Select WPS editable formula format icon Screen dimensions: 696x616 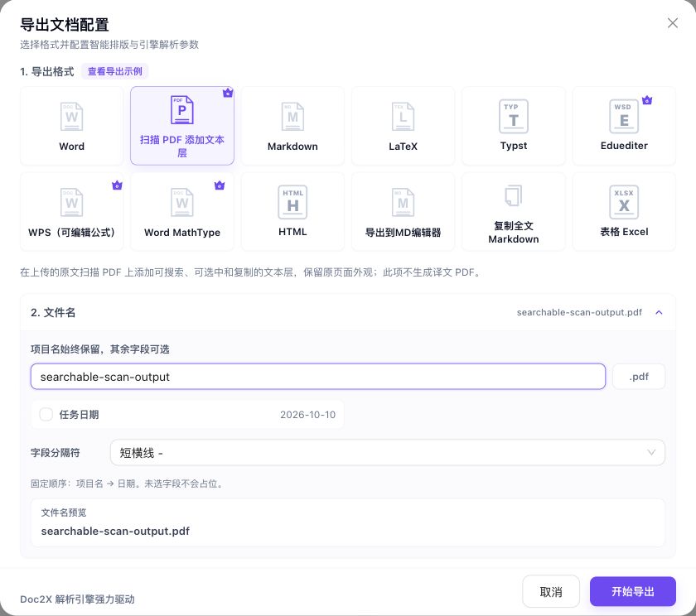[71, 202]
